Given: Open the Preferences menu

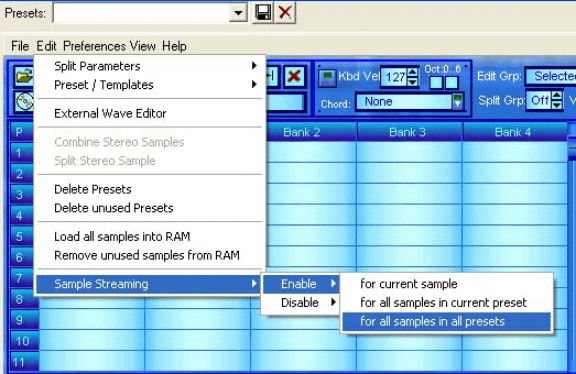Looking at the screenshot, I should 94,46.
